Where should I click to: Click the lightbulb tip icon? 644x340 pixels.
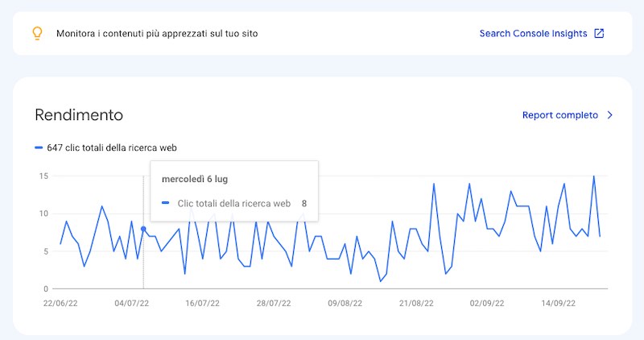pos(36,33)
